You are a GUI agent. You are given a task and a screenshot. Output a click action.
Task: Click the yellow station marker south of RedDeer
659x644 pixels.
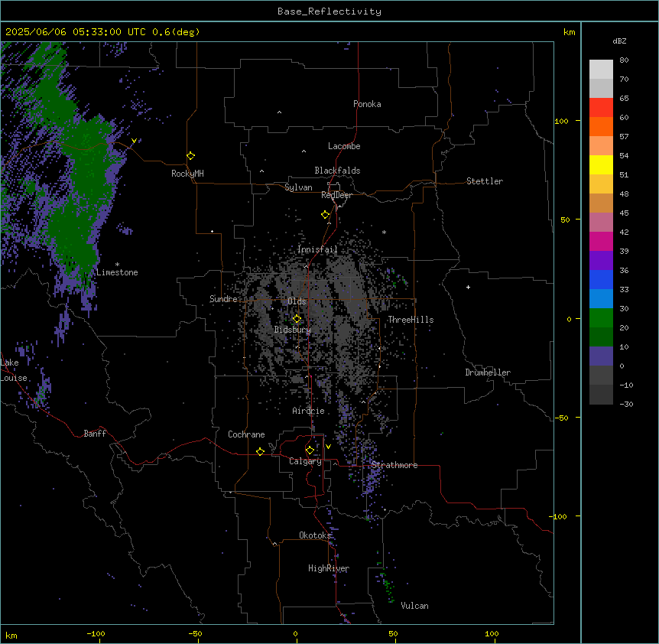[325, 214]
